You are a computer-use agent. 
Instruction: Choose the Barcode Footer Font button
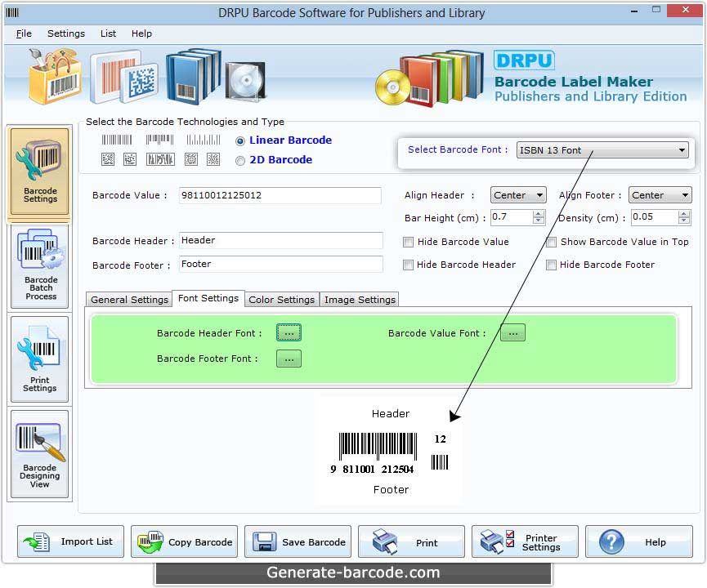[289, 359]
